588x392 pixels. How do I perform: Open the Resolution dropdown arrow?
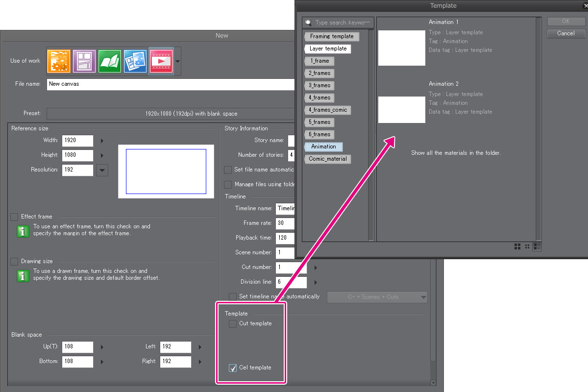[x=102, y=170]
